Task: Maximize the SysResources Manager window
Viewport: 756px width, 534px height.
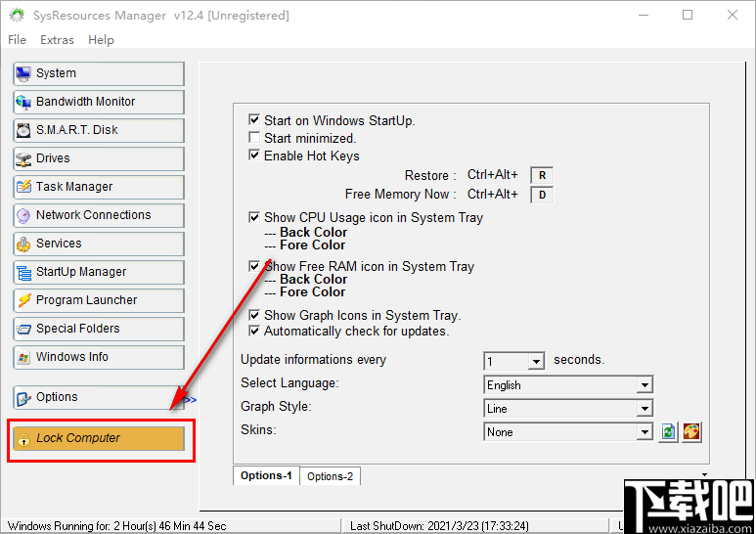Action: tap(688, 15)
